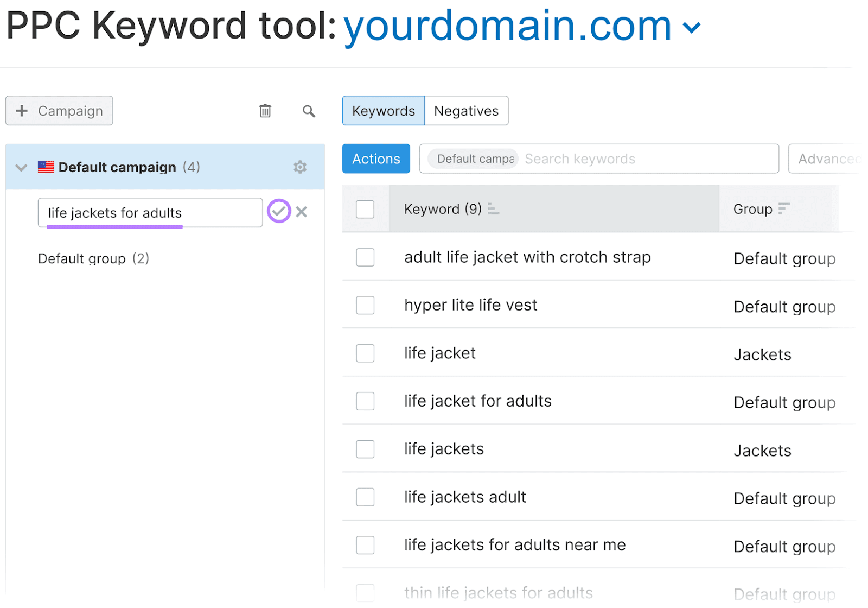The height and width of the screenshot is (608, 868).
Task: Collapse the Default campaign tree
Action: (21, 167)
